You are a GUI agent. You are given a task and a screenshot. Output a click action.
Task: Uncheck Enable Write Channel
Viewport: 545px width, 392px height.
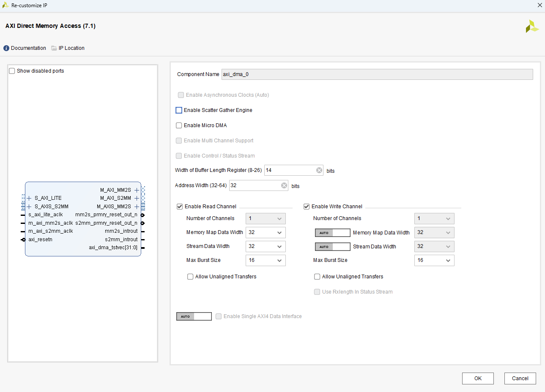[x=307, y=207]
